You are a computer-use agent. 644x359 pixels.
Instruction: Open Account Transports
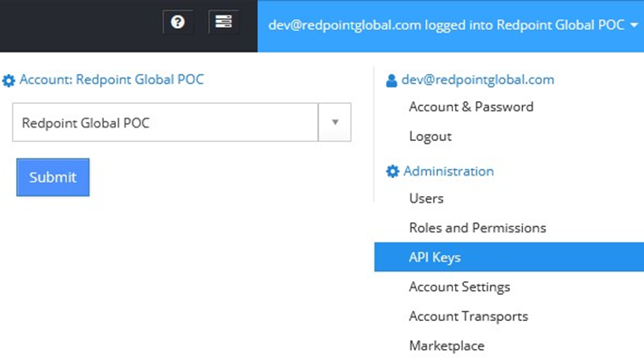pyautogui.click(x=469, y=316)
